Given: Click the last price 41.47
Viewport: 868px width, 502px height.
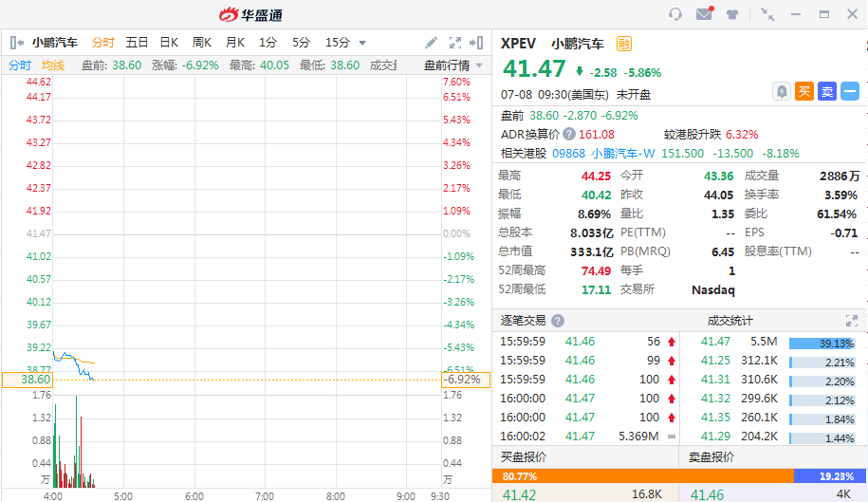Looking at the screenshot, I should pyautogui.click(x=534, y=68).
